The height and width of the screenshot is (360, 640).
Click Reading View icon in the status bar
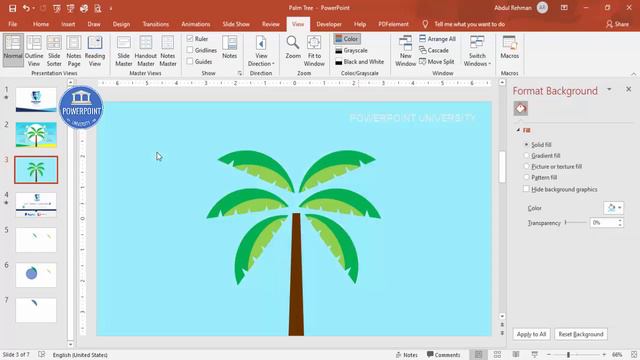[516, 355]
